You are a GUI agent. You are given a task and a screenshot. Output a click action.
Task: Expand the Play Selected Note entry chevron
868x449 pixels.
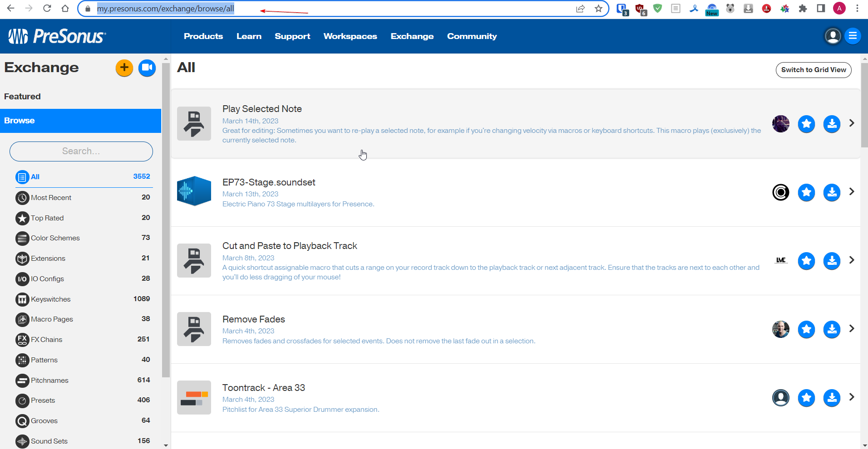[852, 123]
